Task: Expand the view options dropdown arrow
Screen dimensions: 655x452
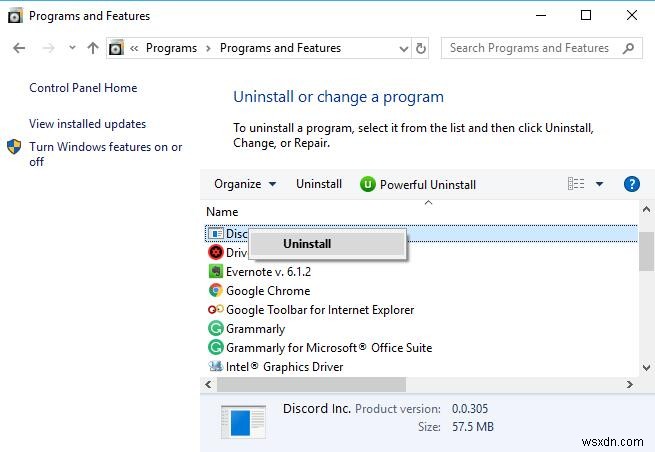Action: coord(599,184)
